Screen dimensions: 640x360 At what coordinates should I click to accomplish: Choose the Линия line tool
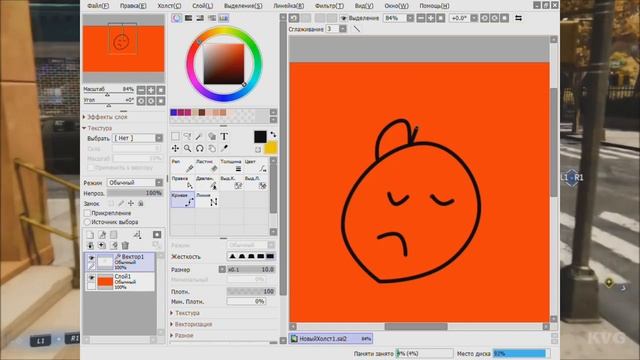point(207,200)
